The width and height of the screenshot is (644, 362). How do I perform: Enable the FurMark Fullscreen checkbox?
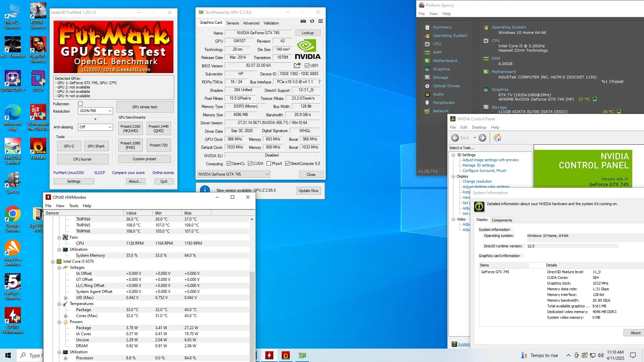tap(80, 104)
